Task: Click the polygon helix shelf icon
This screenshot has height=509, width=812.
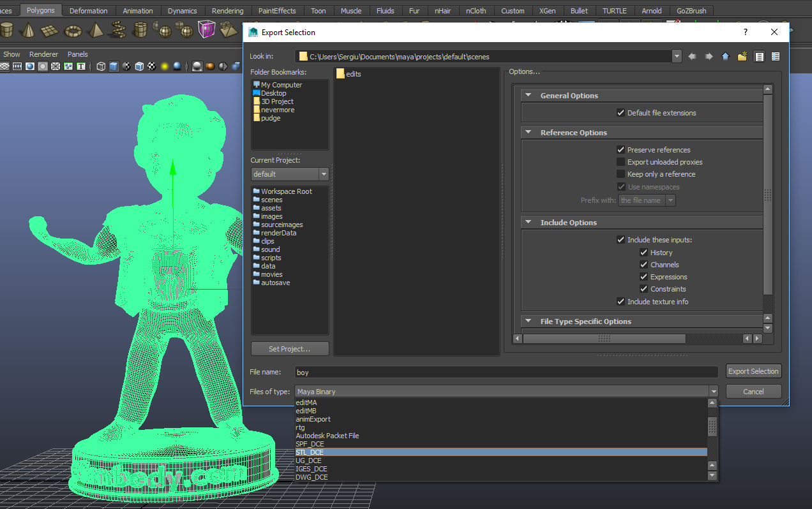Action: (118, 30)
